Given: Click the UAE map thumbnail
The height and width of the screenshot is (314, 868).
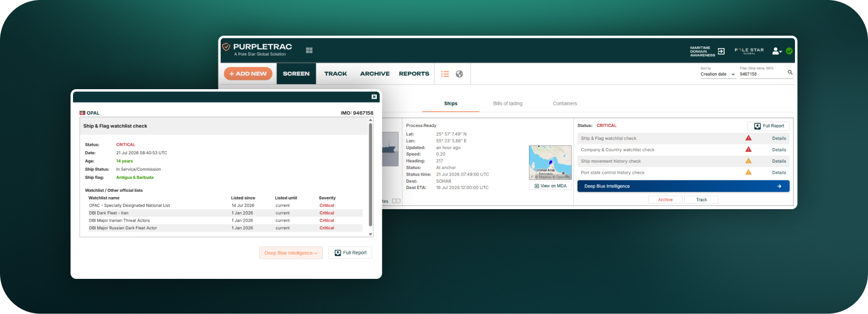Looking at the screenshot, I should [550, 163].
